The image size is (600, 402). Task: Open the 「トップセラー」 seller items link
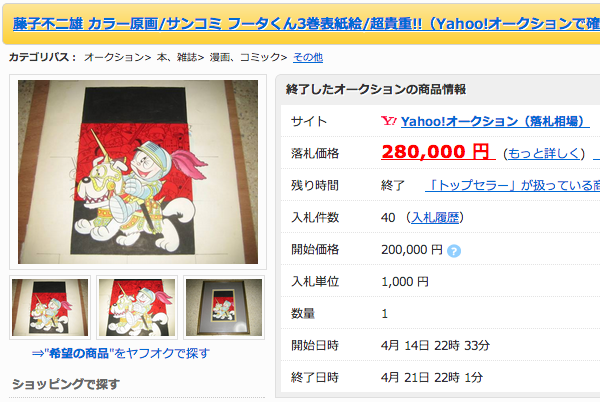point(512,186)
